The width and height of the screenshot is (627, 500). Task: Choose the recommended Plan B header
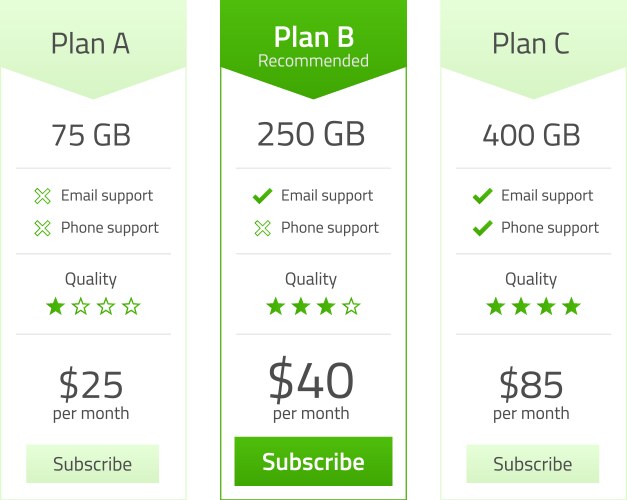pyautogui.click(x=313, y=46)
